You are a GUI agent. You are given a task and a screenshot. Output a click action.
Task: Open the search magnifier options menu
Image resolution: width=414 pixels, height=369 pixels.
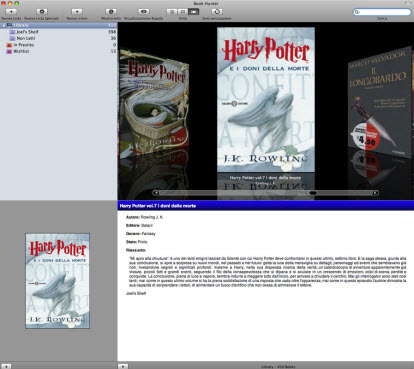pyautogui.click(x=357, y=12)
